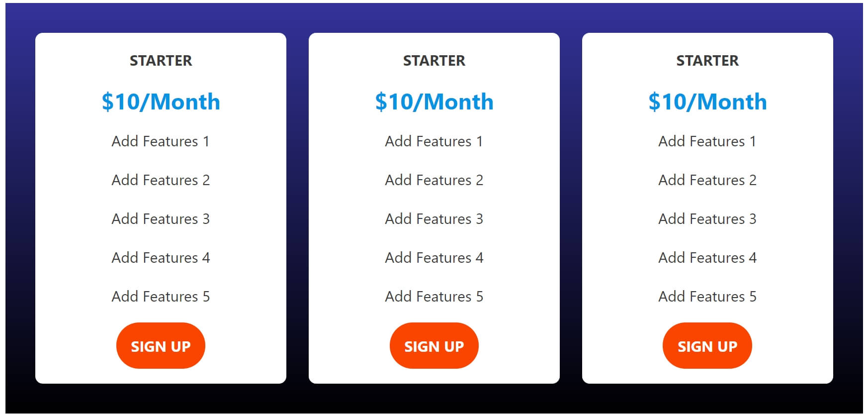Click Add Features 1 in the first card
Screen dimensions: 868x417
pos(161,141)
